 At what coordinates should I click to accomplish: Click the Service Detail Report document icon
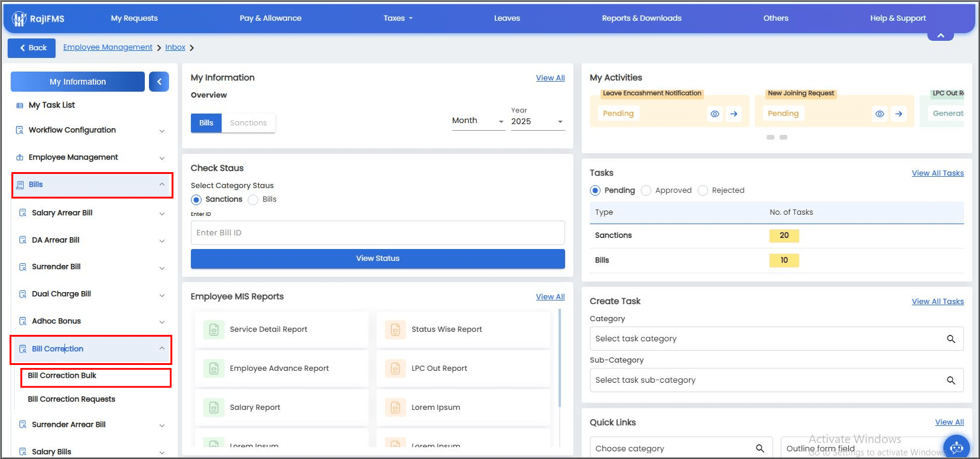[214, 329]
